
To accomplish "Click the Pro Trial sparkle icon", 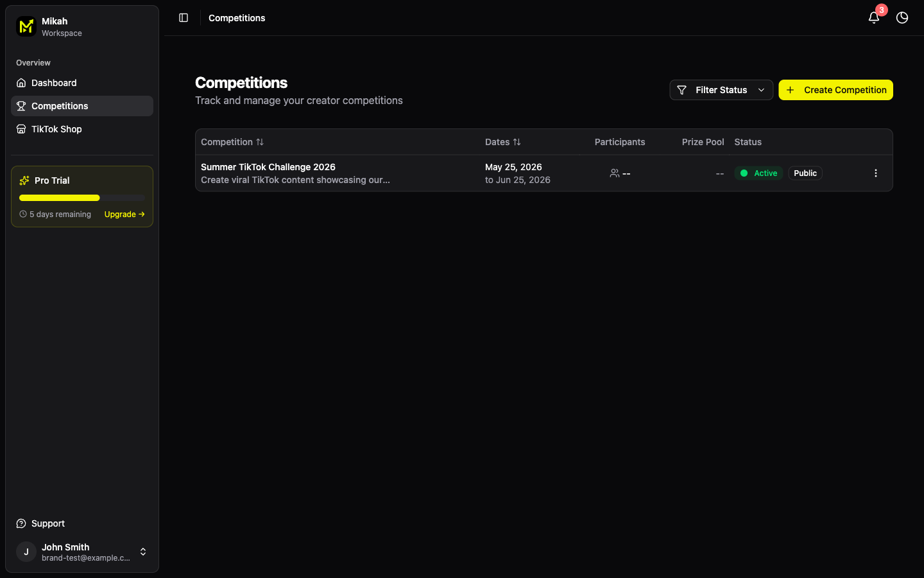I will pyautogui.click(x=24, y=180).
